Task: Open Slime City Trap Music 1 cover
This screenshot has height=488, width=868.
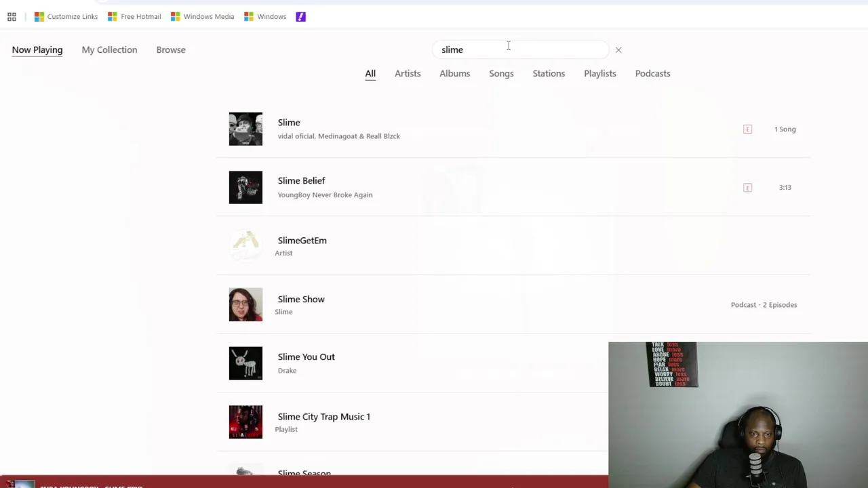Action: click(x=245, y=422)
